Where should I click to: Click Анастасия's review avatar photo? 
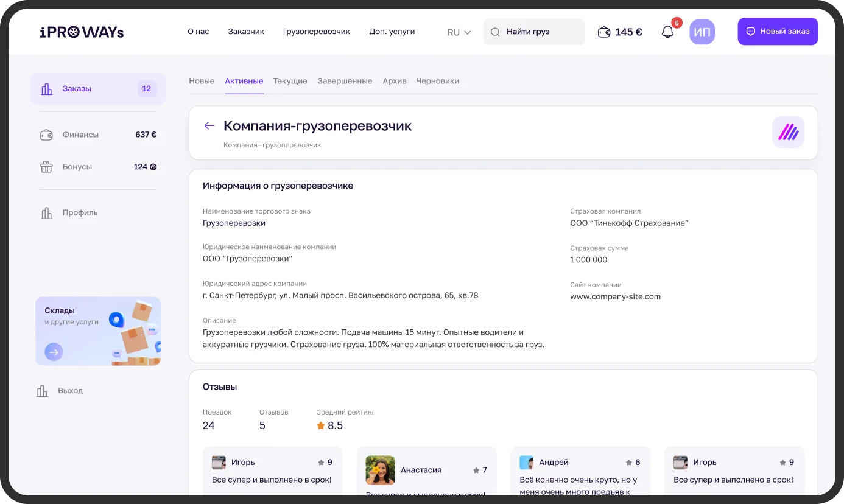[x=380, y=470]
